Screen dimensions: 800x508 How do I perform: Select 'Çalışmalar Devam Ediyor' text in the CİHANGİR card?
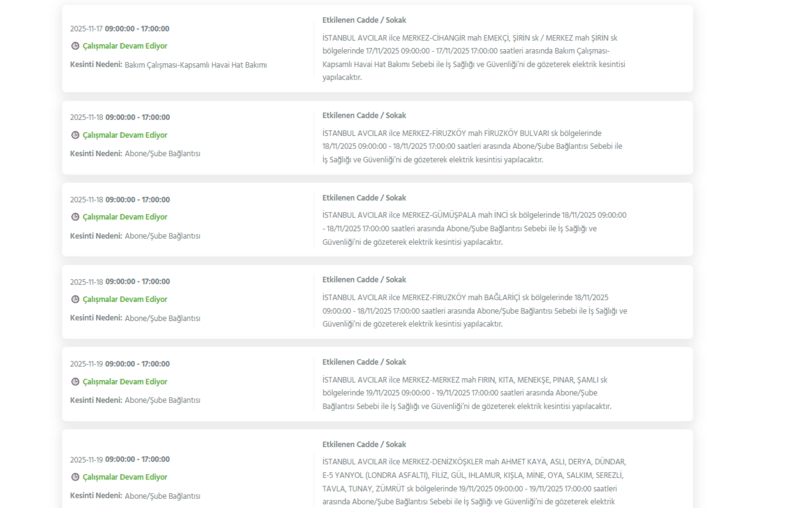(125, 47)
